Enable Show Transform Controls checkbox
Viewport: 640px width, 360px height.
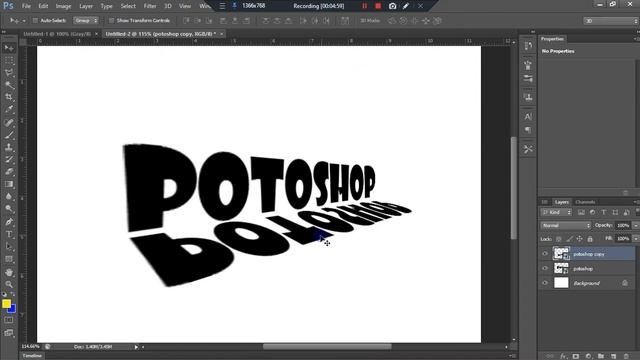[x=111, y=20]
